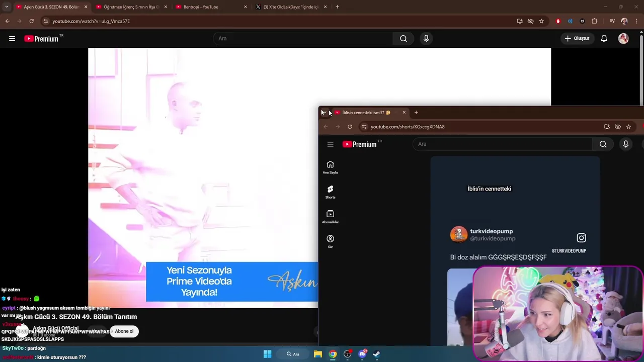Click the youtube.com/shorts URL address bar
This screenshot has height=362, width=644.
(x=408, y=127)
